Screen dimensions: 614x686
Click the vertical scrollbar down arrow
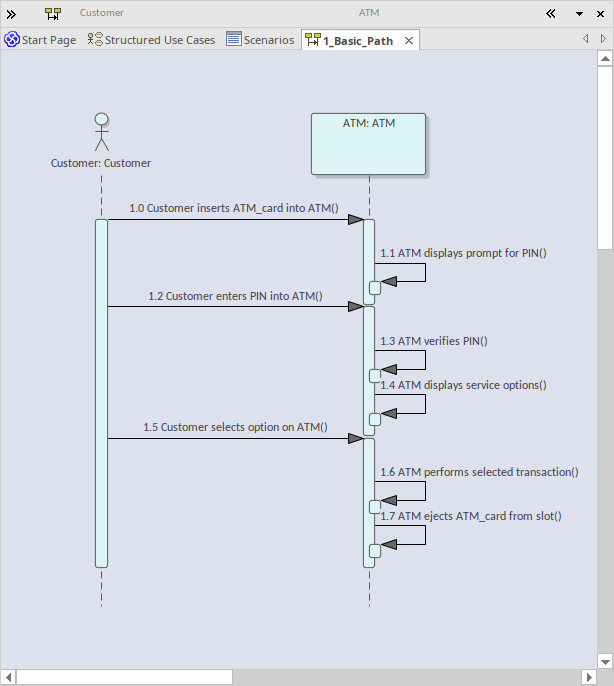tap(605, 661)
